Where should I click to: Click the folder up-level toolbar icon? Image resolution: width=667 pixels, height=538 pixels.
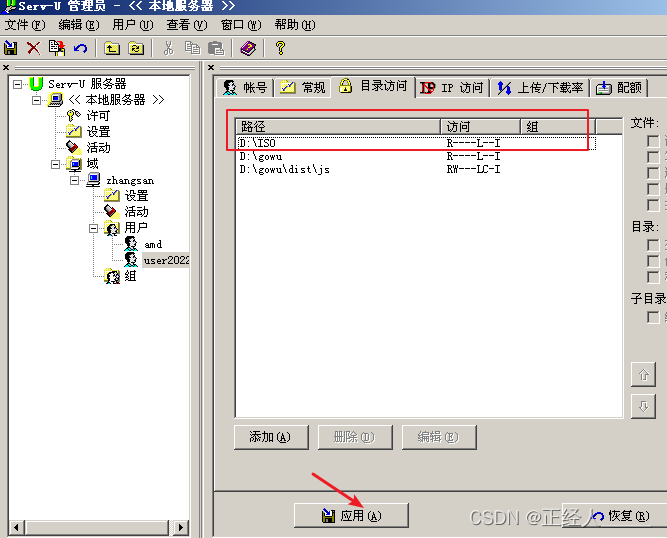[x=112, y=48]
